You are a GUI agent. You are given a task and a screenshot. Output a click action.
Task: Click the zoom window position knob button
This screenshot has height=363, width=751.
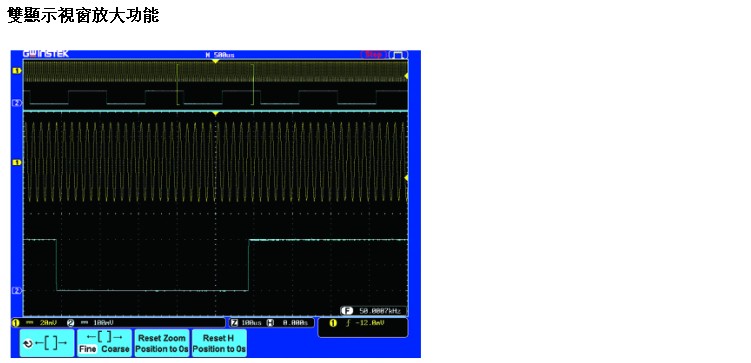pyautogui.click(x=47, y=343)
